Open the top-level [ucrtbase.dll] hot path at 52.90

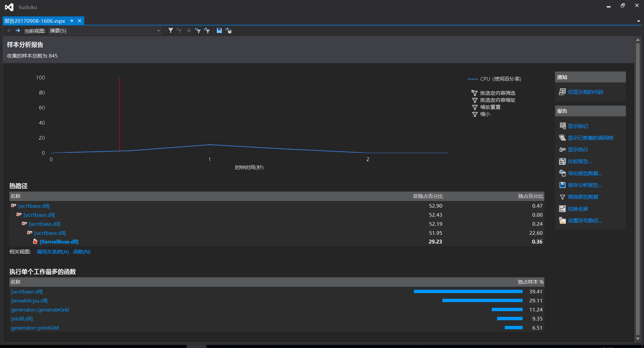point(34,206)
